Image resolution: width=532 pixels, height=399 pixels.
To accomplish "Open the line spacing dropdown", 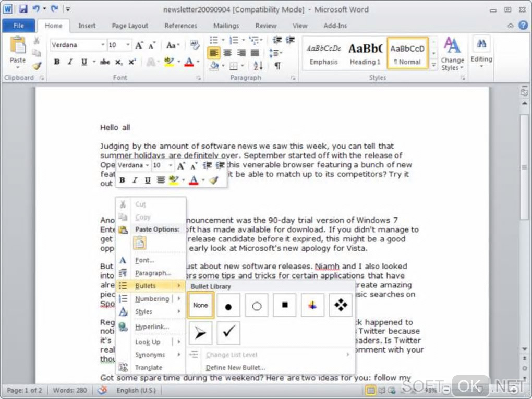I will pyautogui.click(x=275, y=53).
